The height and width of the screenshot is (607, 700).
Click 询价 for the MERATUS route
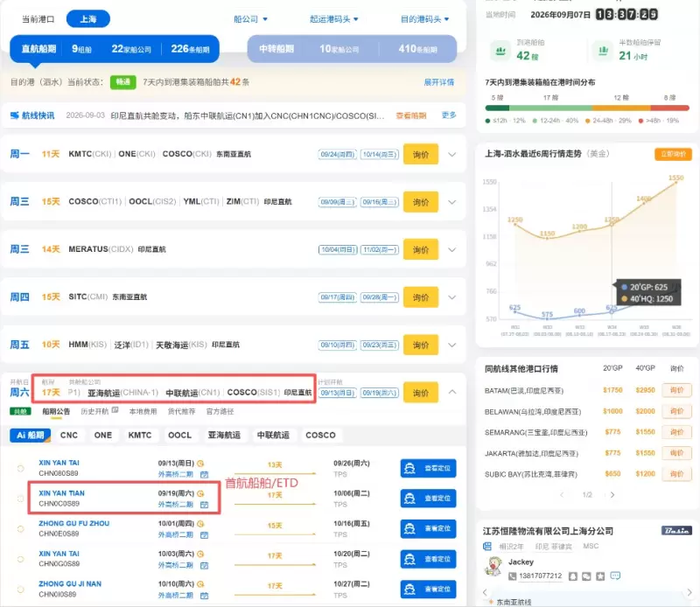tap(421, 249)
